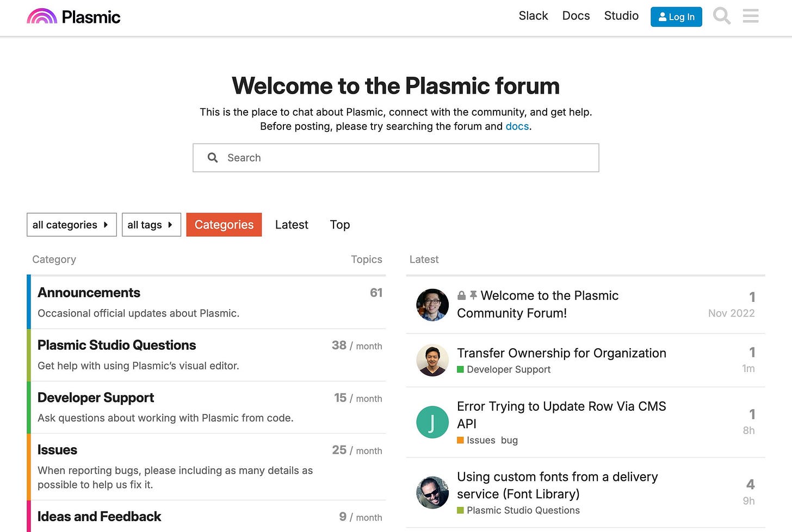
Task: Click the '9h' activity time
Action: pos(749,501)
